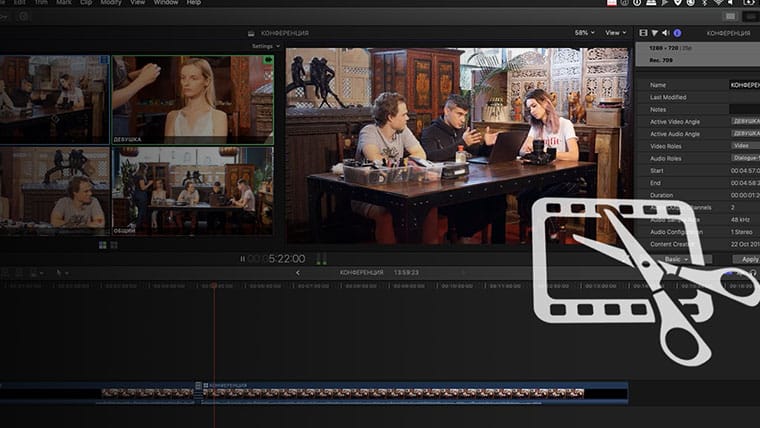Open the Active Audio Angle dropdown

pyautogui.click(x=745, y=133)
